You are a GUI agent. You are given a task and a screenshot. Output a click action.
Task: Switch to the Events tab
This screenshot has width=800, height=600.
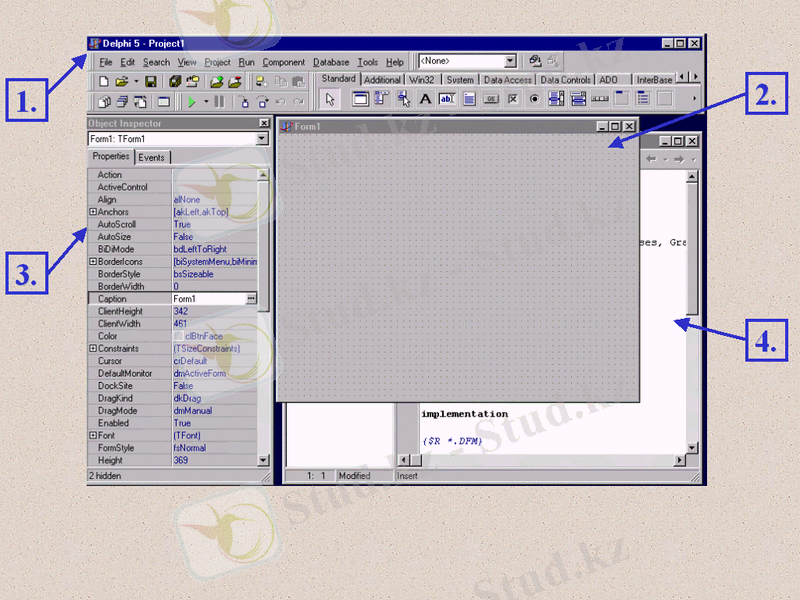[152, 157]
